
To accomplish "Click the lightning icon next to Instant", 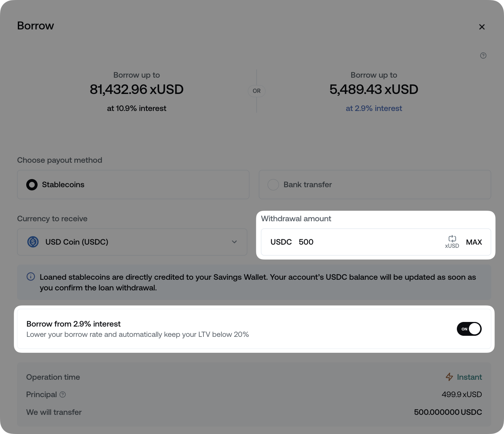I will pyautogui.click(x=449, y=377).
